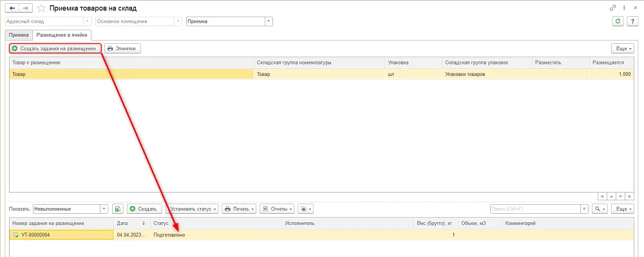Select the Размещение в ячейки tab
The height and width of the screenshot is (257, 644).
[62, 35]
